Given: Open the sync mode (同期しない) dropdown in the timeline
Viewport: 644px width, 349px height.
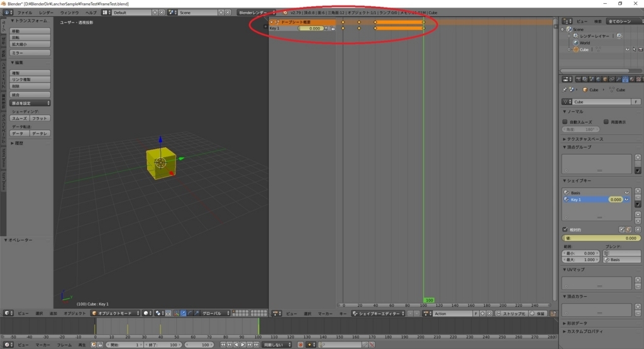Looking at the screenshot, I should click(277, 345).
